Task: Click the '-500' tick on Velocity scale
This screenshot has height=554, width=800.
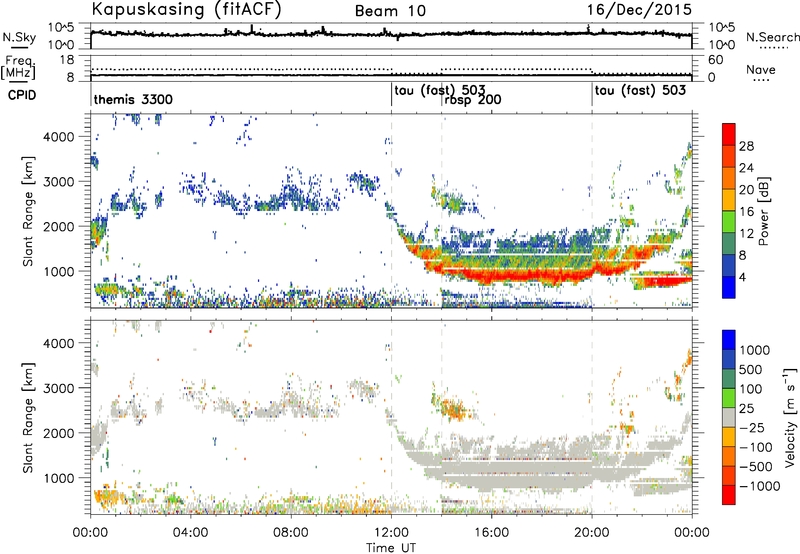Action: [x=756, y=466]
